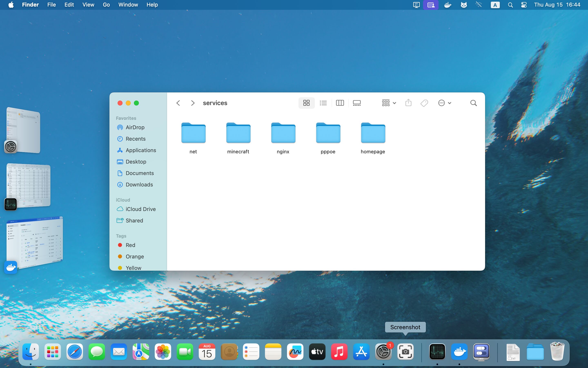Click the Wi-Fi off menu bar icon

[479, 5]
